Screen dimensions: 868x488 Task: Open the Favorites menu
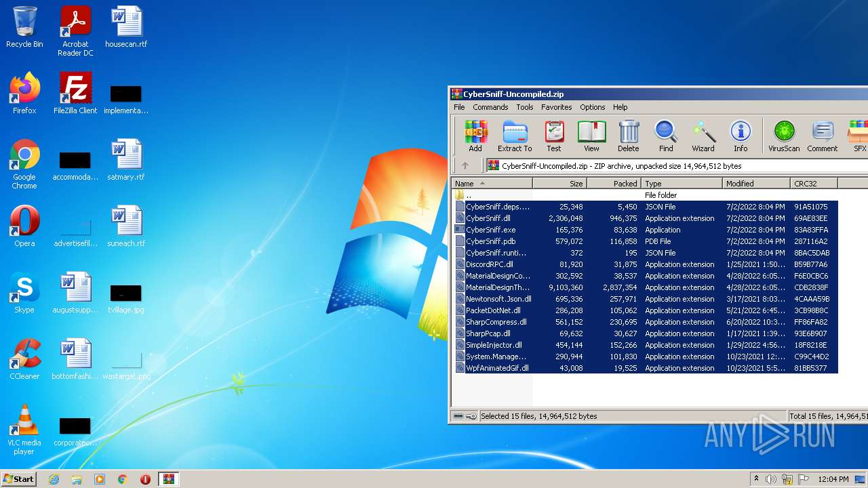(x=556, y=107)
